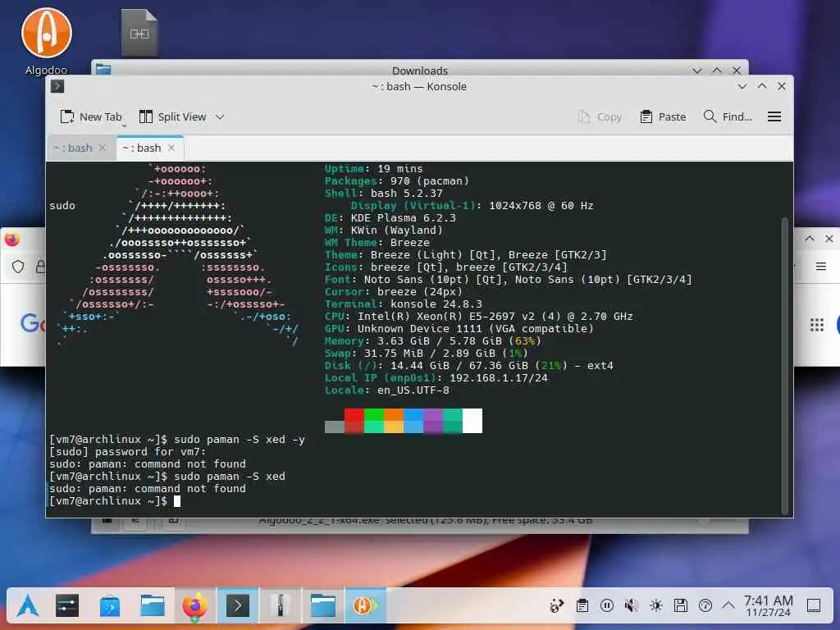Image resolution: width=840 pixels, height=630 pixels.
Task: Open the Arch application launcher
Action: 27,606
